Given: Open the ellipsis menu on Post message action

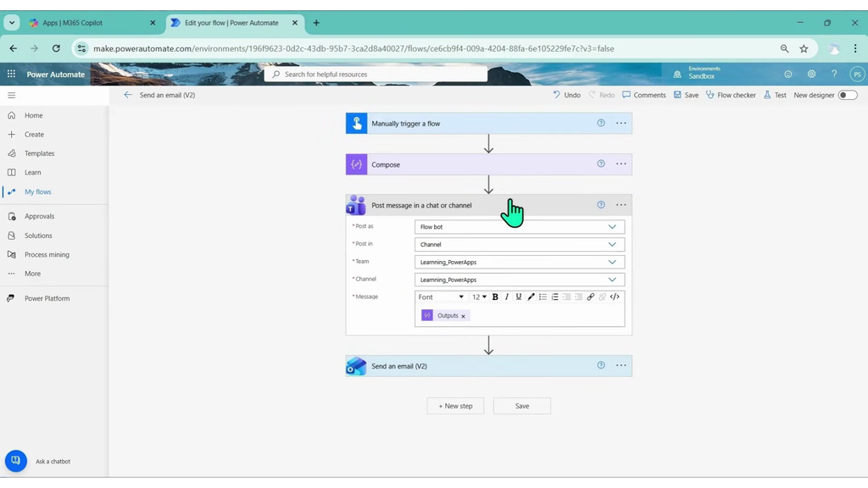Looking at the screenshot, I should tap(621, 205).
